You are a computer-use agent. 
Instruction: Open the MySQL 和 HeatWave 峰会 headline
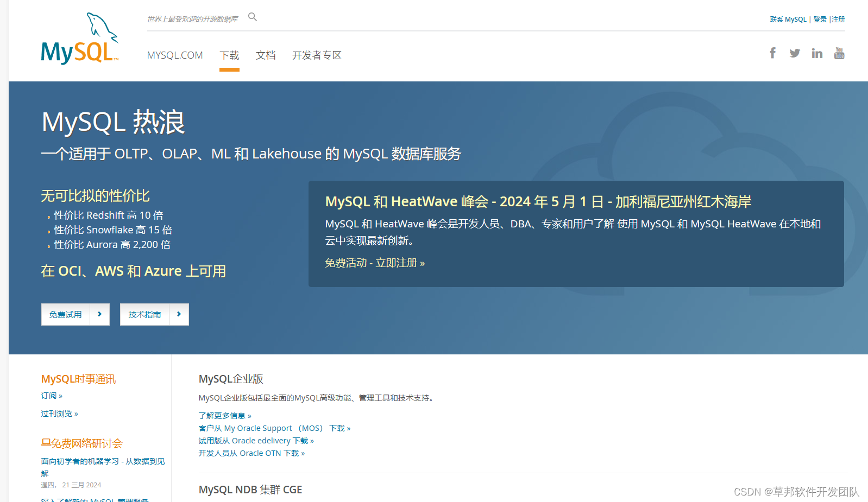pos(538,202)
